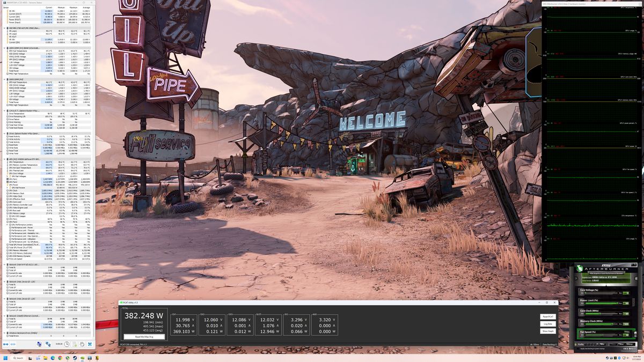Open Task View from taskbar
This screenshot has width=644, height=362.
point(30,358)
